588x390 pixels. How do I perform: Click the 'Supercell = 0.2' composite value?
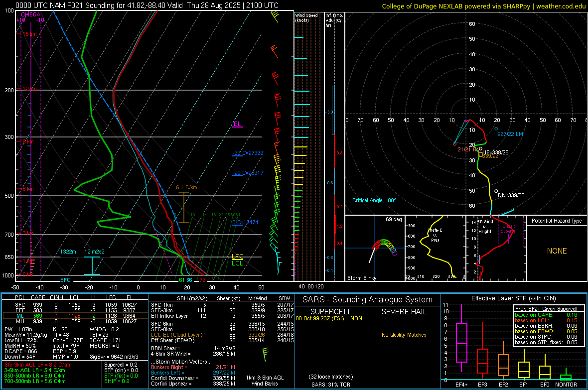121,365
